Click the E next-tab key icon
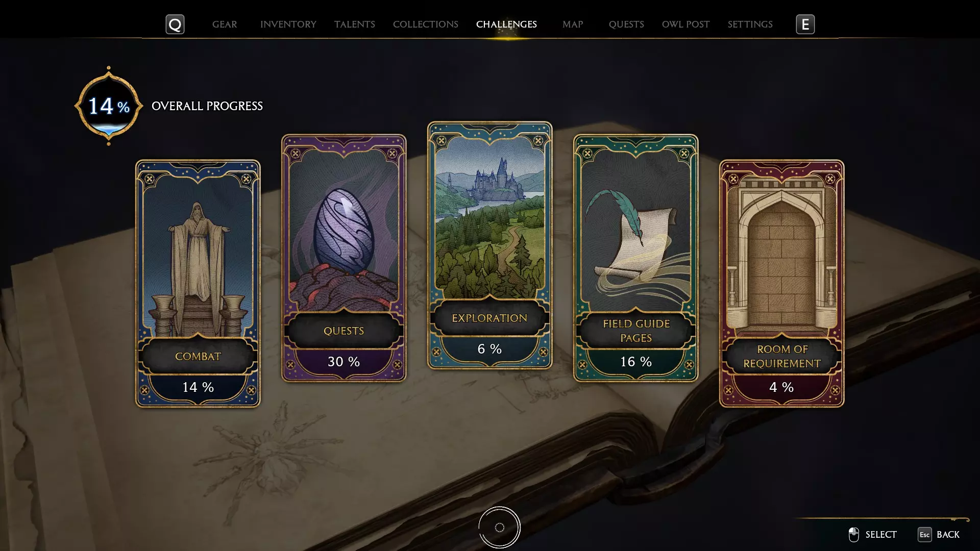The width and height of the screenshot is (980, 551). 805,24
